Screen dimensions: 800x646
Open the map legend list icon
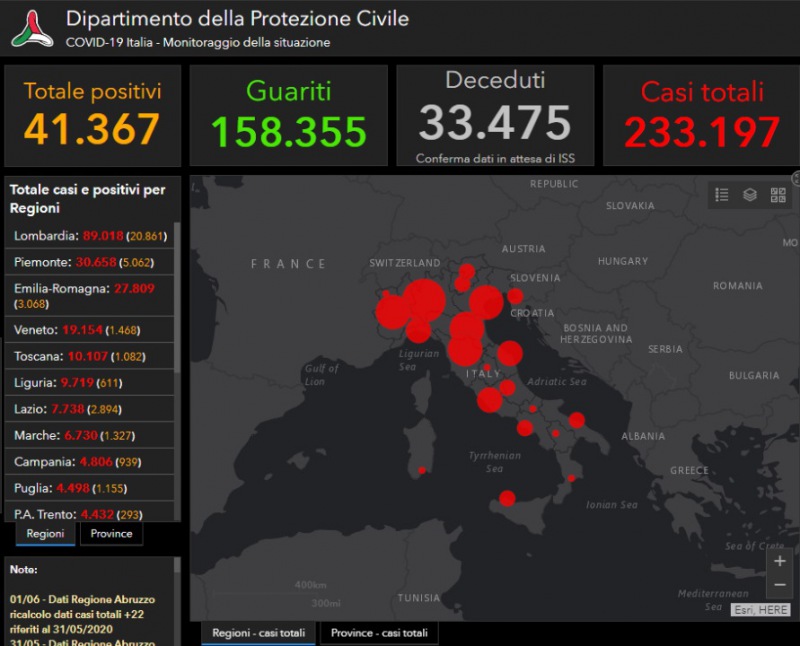[722, 195]
